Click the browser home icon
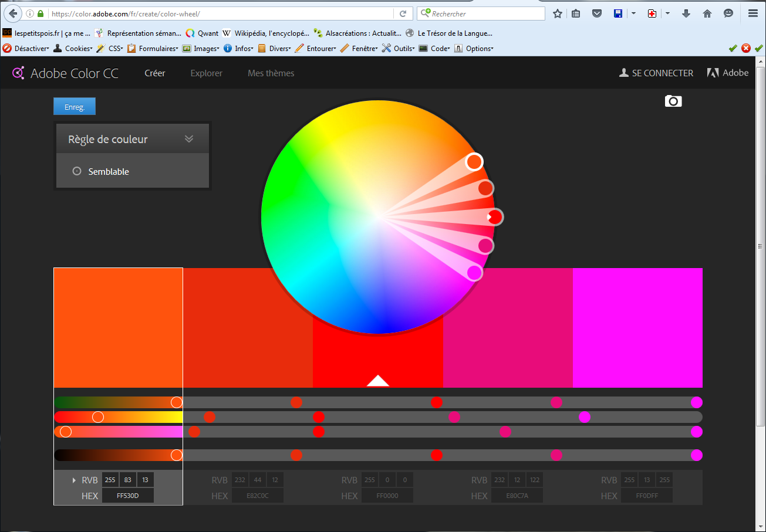The image size is (766, 532). click(707, 13)
